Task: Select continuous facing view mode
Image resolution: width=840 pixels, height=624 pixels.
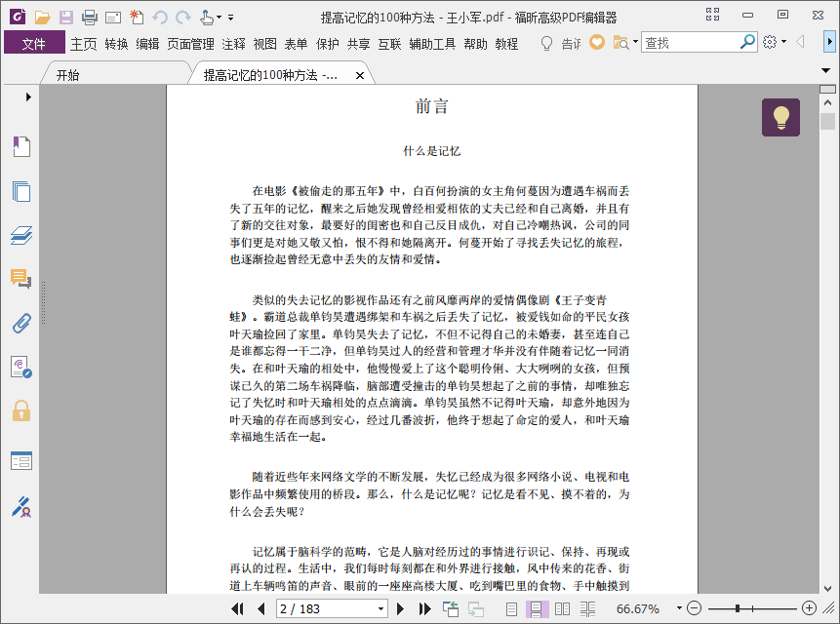Action: (x=587, y=608)
